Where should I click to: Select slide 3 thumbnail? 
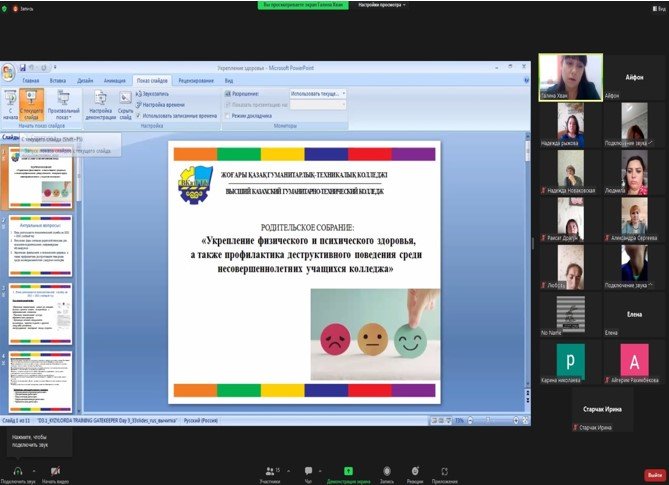coord(41,314)
